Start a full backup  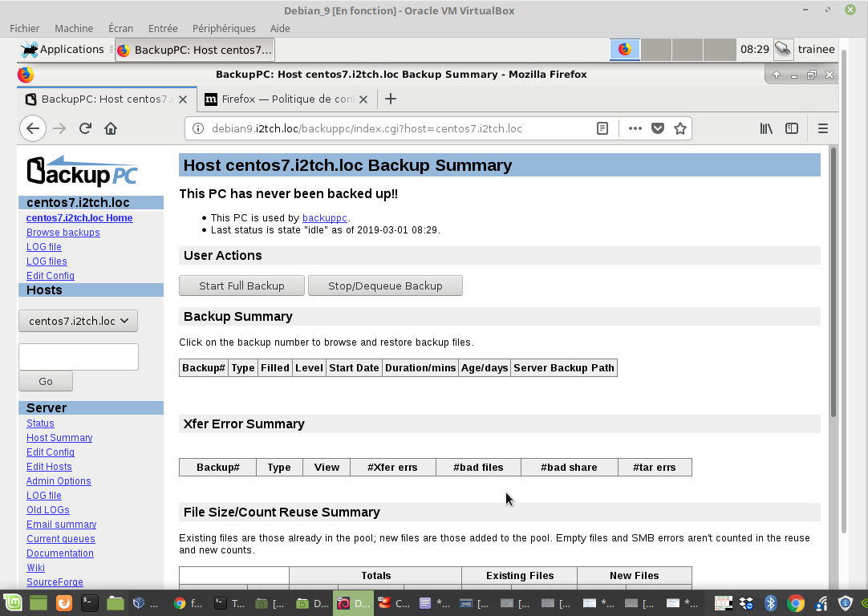(241, 286)
